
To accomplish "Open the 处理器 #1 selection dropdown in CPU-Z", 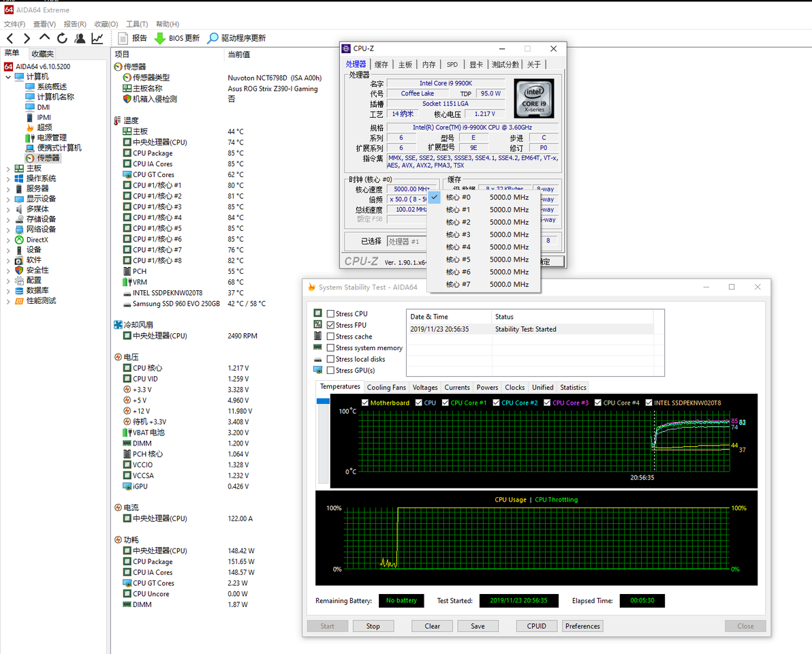I will tap(407, 241).
